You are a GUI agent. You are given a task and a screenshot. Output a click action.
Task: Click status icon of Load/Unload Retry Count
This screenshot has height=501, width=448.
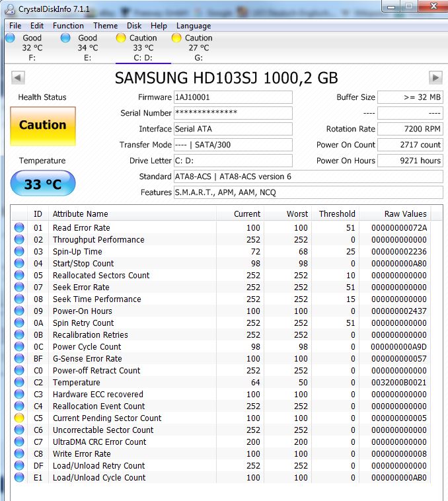tap(19, 465)
